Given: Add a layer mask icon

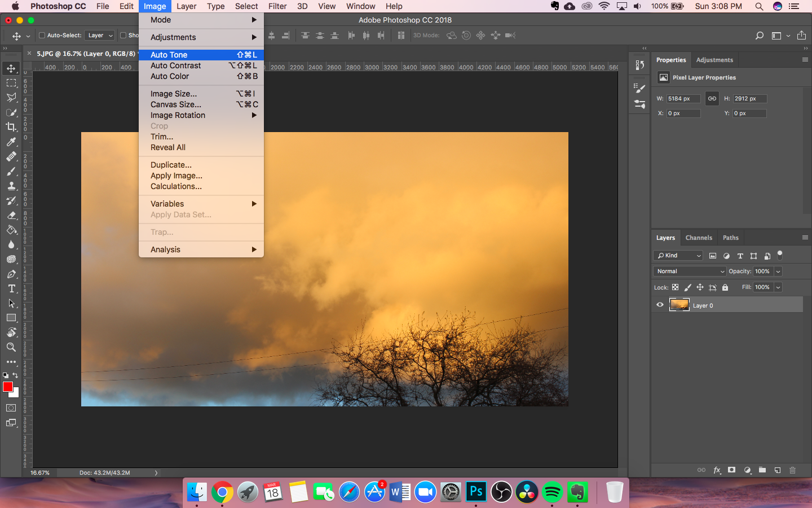Looking at the screenshot, I should [x=732, y=470].
